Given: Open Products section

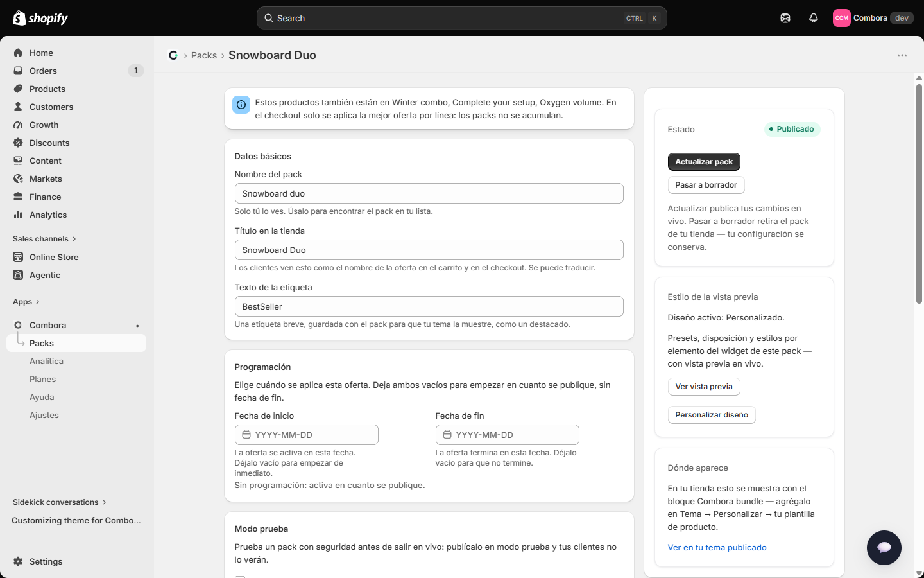Looking at the screenshot, I should (x=77, y=89).
